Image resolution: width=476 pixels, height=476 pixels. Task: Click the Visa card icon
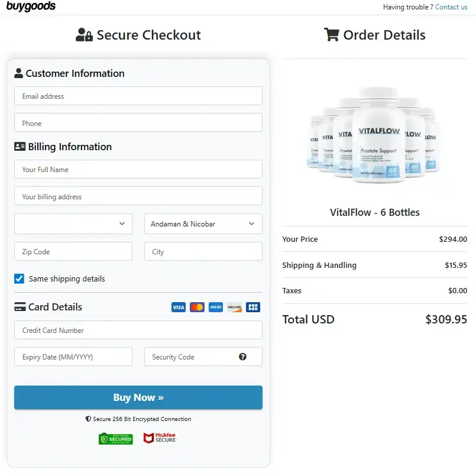coord(178,307)
